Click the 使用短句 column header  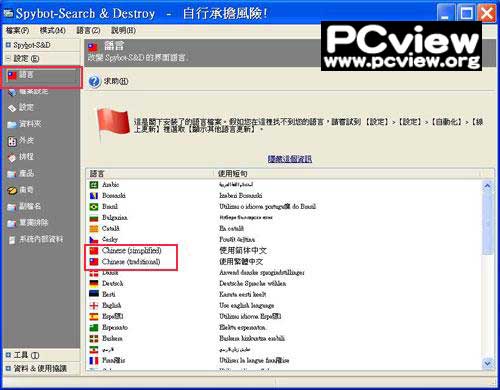[347, 173]
